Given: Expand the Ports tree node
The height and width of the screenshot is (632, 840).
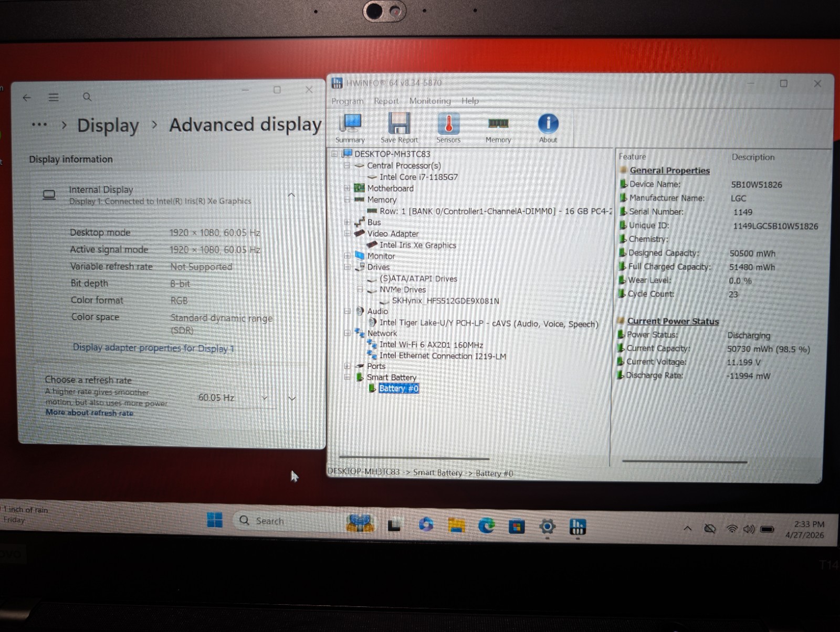Looking at the screenshot, I should pos(346,366).
